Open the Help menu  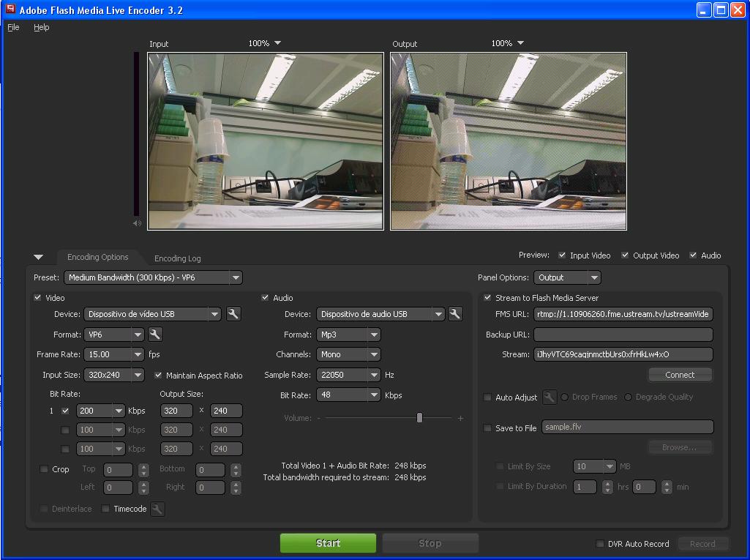click(x=41, y=27)
